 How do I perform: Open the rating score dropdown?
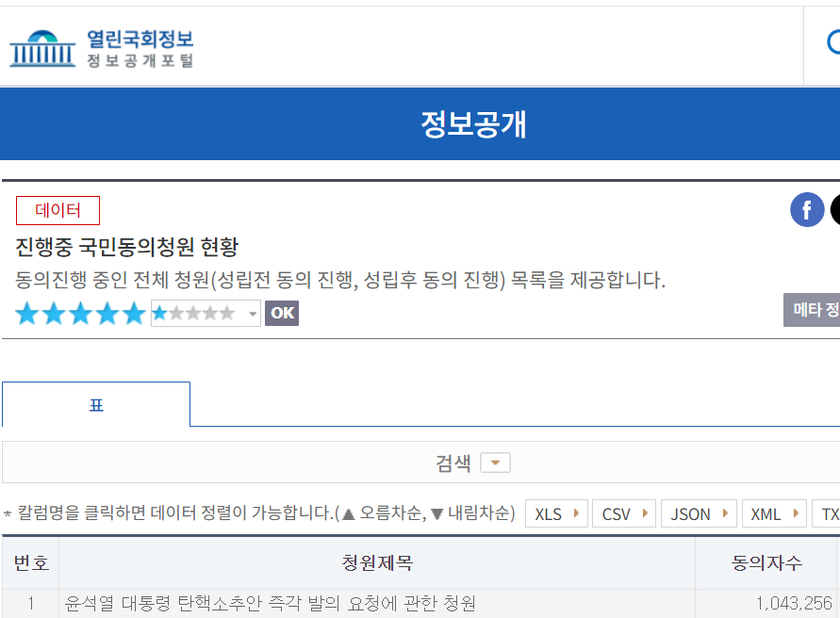(x=251, y=313)
